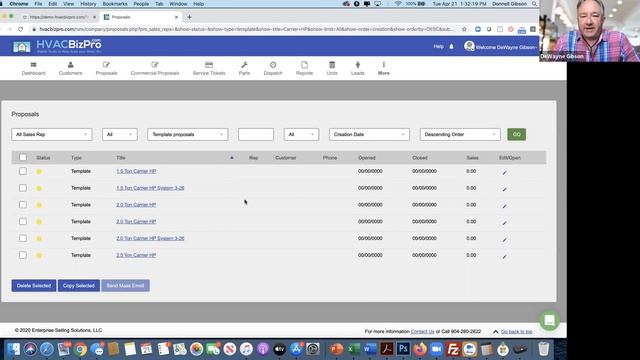Open the Dashboard nav icon
The width and height of the screenshot is (640, 360).
pos(33,65)
